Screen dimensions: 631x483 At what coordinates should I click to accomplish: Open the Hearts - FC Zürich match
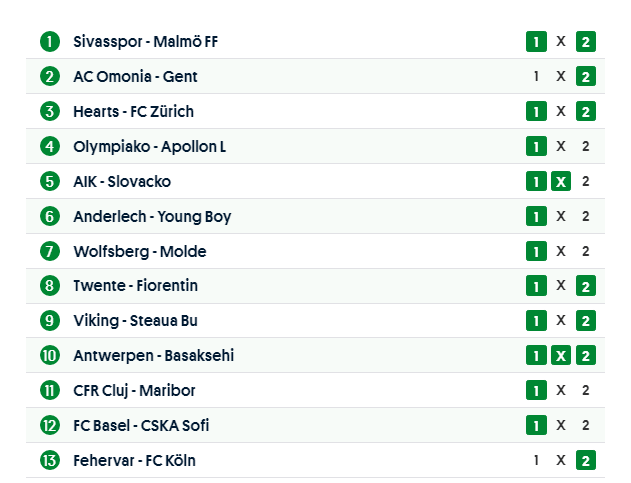coord(133,111)
